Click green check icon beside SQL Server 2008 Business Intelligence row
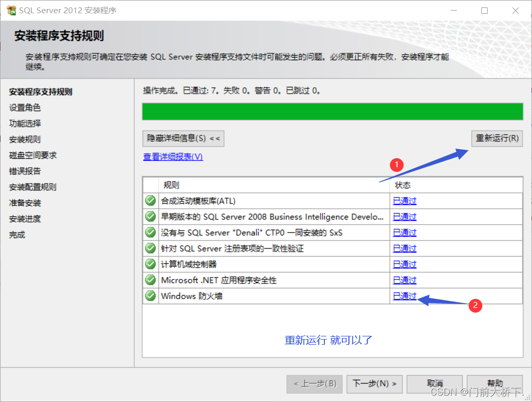Viewport: 532px width, 402px height. click(x=151, y=216)
